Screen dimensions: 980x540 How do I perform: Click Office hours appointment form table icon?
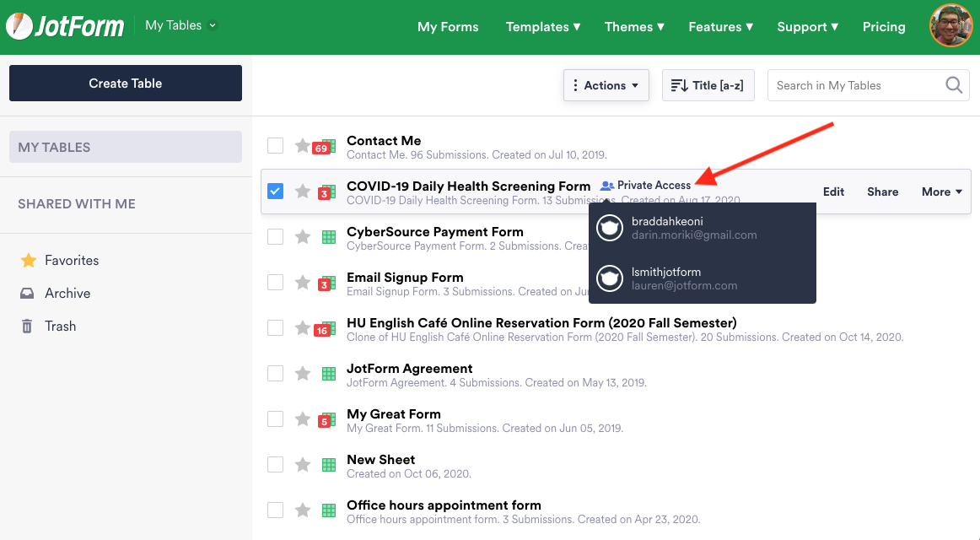tap(329, 511)
